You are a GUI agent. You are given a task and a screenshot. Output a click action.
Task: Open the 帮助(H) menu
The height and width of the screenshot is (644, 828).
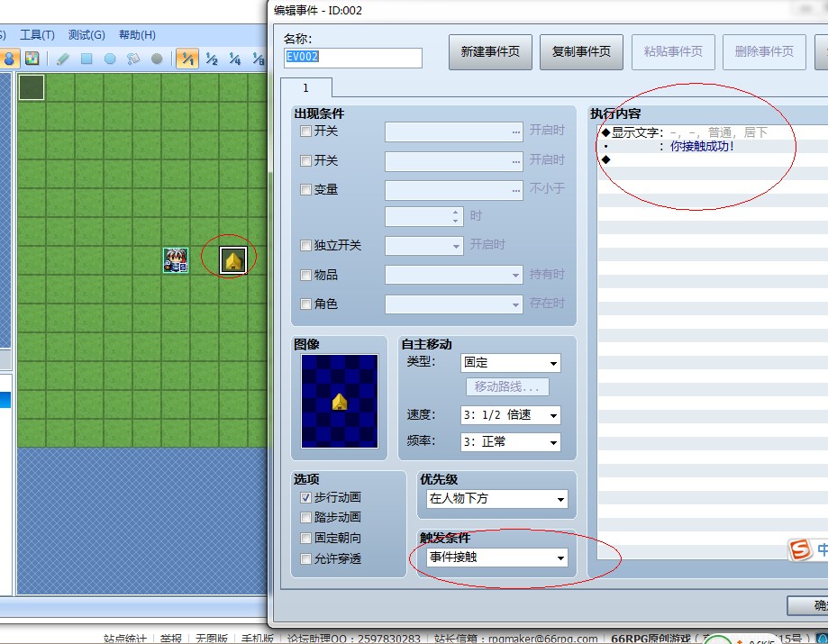click(x=137, y=35)
